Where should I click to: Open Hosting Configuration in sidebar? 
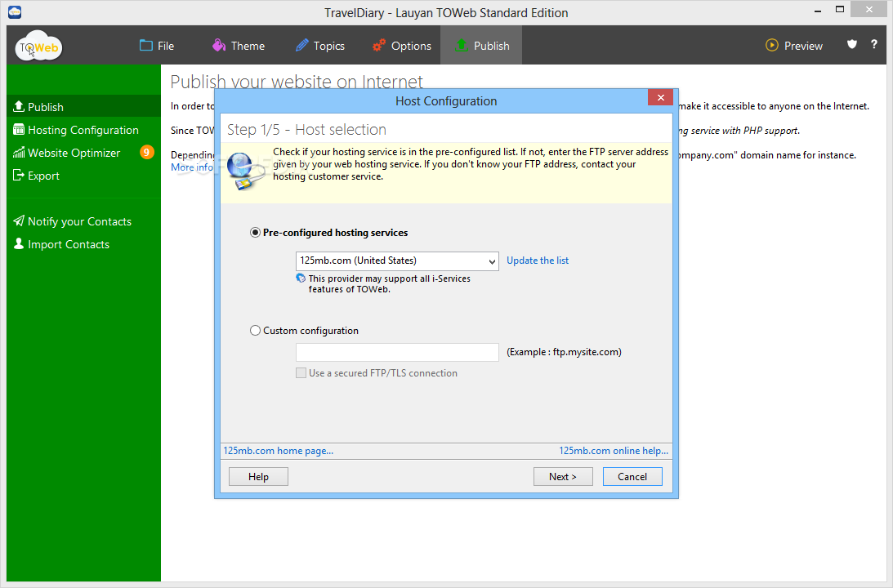tap(83, 130)
